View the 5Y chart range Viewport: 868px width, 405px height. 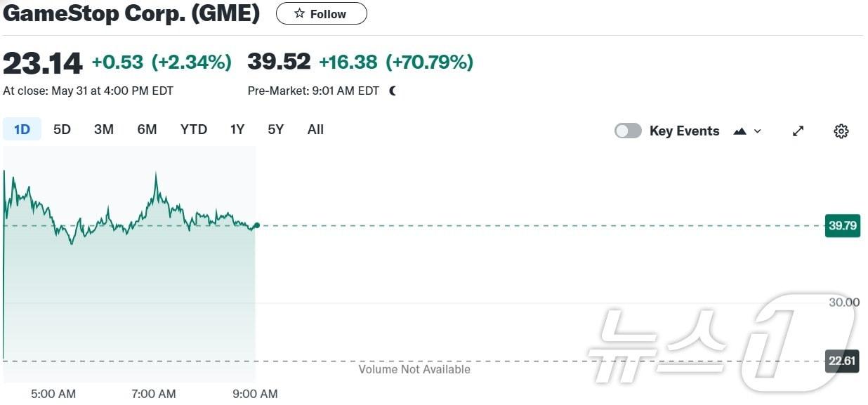[x=275, y=129]
